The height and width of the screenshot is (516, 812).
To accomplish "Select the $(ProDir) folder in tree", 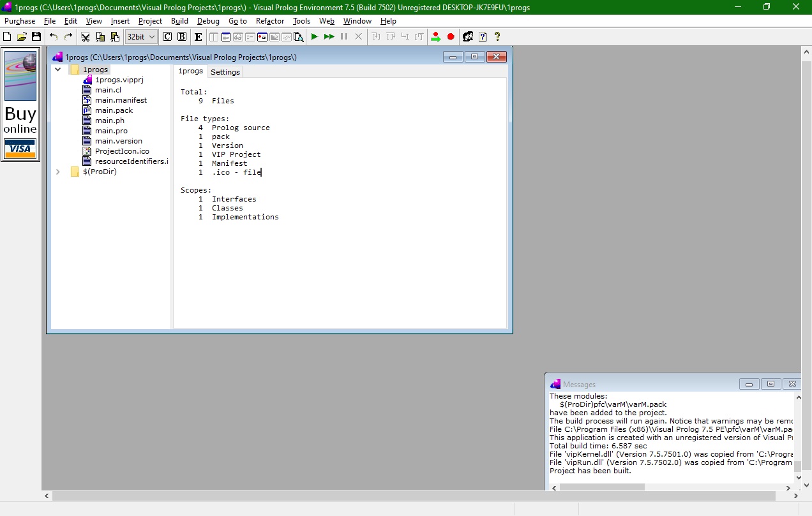I will pyautogui.click(x=100, y=172).
